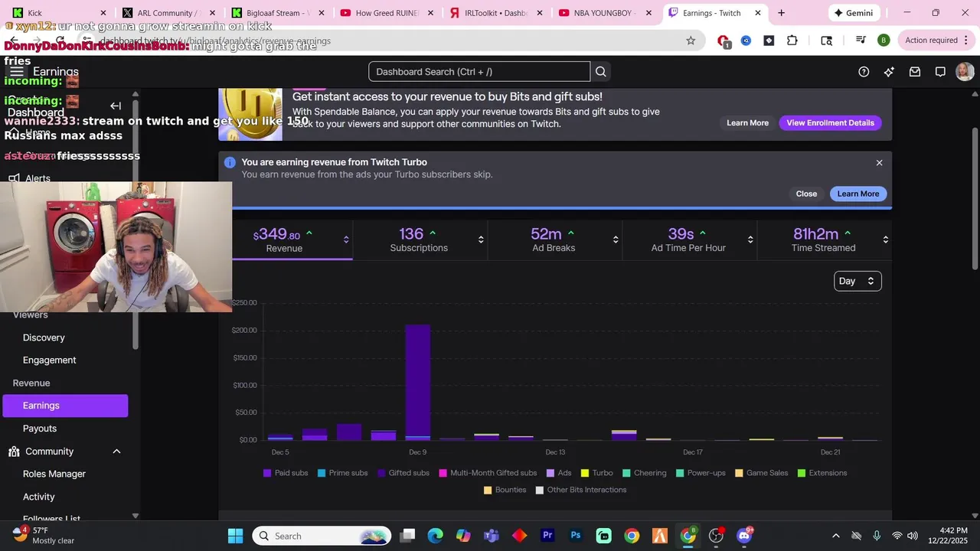Switch to Bigloaaf Stream tab
The width and height of the screenshot is (980, 551).
[x=279, y=13]
